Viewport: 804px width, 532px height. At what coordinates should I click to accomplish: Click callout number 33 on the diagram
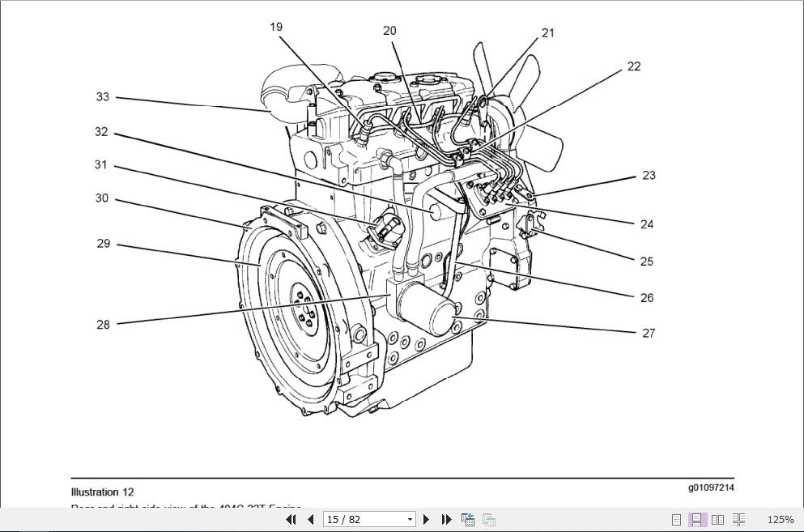pos(102,97)
